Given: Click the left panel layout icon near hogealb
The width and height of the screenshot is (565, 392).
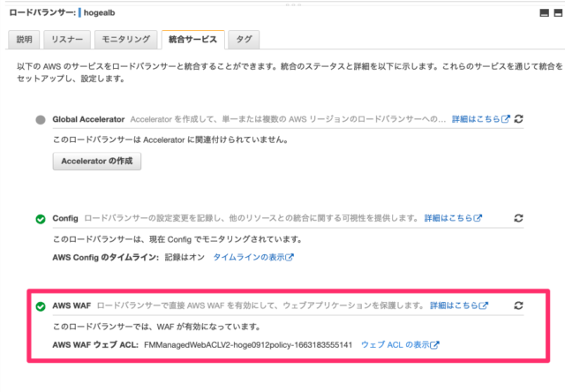Looking at the screenshot, I should pyautogui.click(x=545, y=13).
